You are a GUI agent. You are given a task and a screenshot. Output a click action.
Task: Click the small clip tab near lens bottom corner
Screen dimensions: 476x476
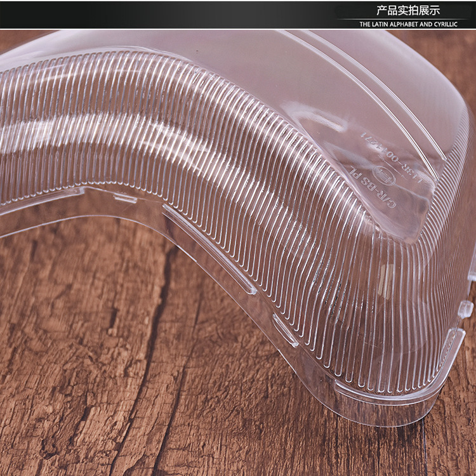[285, 330]
